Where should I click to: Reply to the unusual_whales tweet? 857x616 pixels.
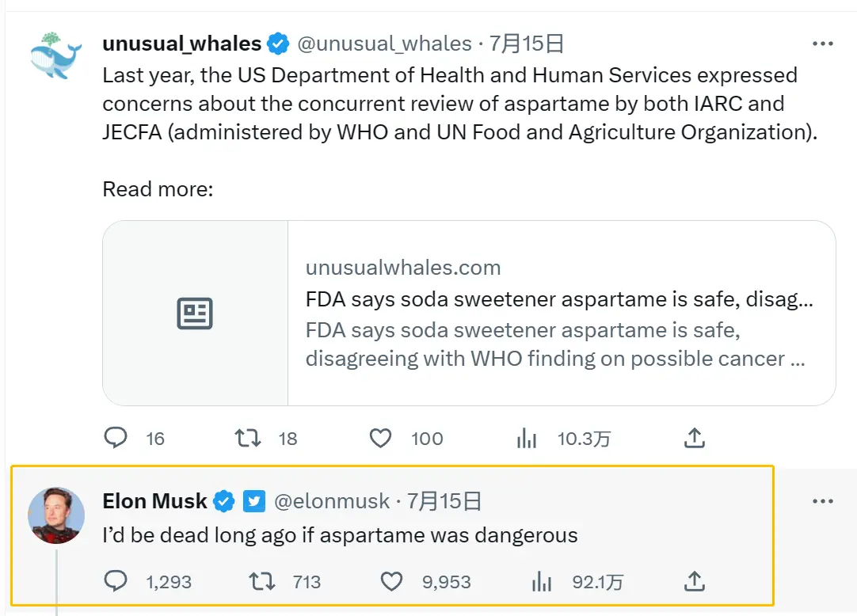coord(116,438)
